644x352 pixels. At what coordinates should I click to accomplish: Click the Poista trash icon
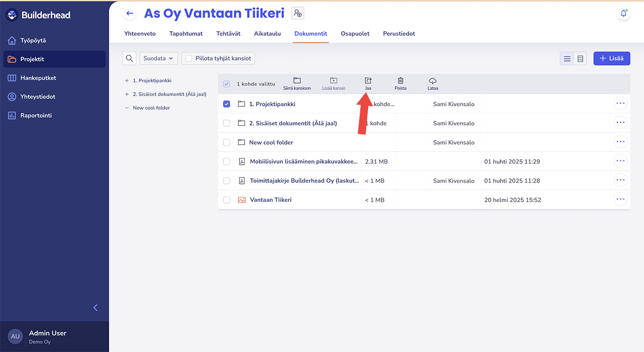[x=400, y=81]
